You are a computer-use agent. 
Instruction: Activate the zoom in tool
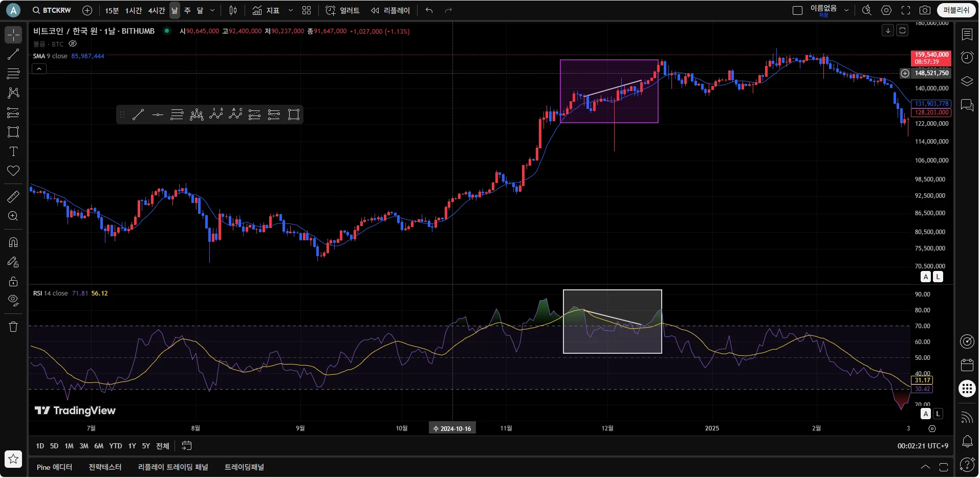13,216
